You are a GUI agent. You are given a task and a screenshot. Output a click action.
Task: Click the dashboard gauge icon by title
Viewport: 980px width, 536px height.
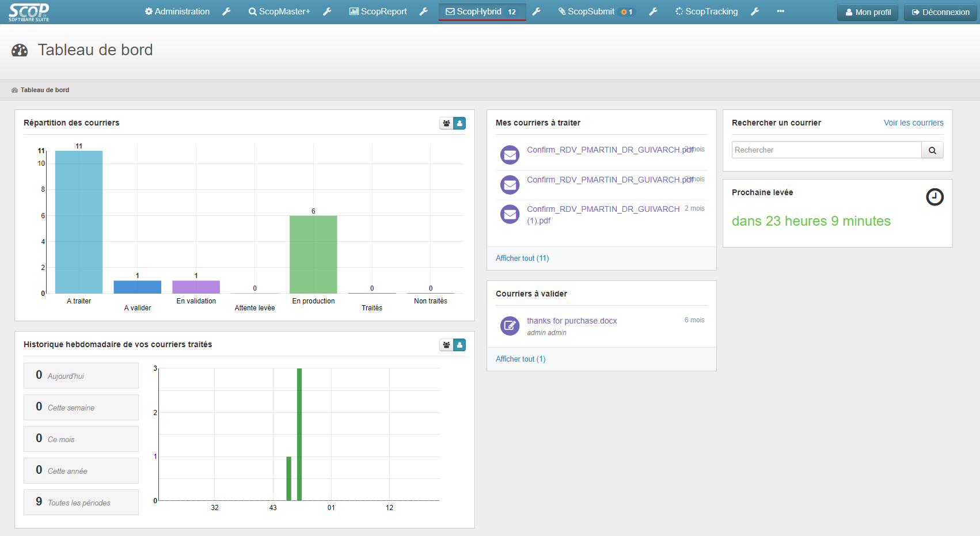(x=20, y=50)
